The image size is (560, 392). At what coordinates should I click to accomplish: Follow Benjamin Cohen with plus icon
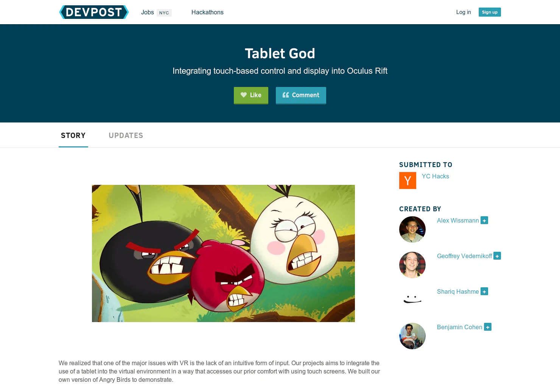pos(488,327)
